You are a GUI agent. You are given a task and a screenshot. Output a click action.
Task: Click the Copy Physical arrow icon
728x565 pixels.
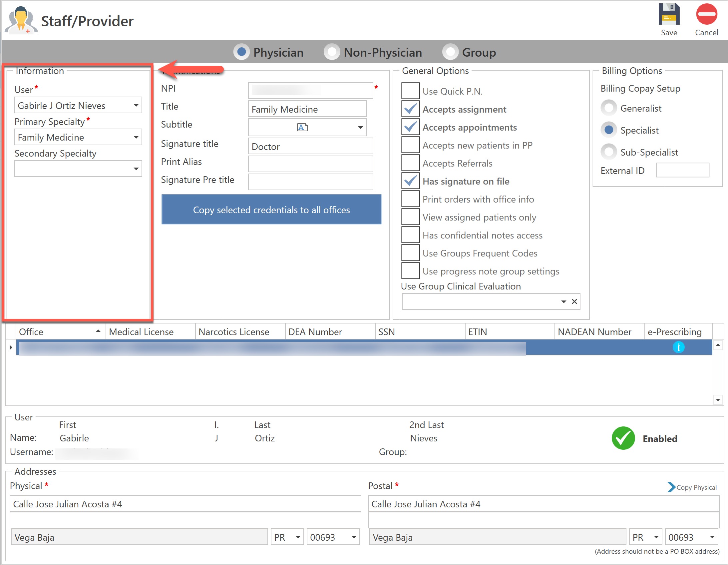coord(671,487)
